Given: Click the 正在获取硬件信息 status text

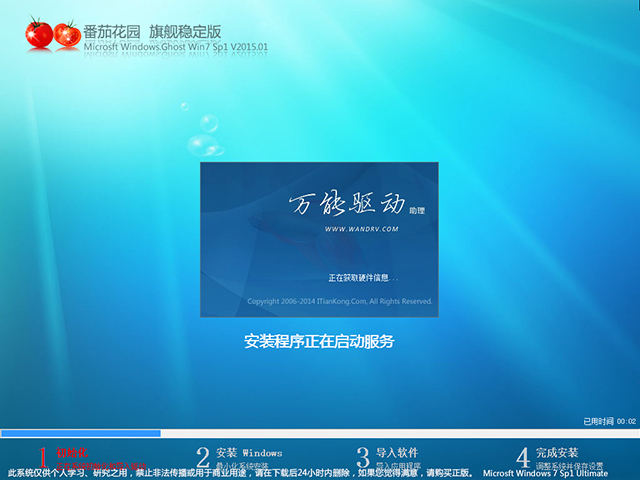Looking at the screenshot, I should [363, 276].
